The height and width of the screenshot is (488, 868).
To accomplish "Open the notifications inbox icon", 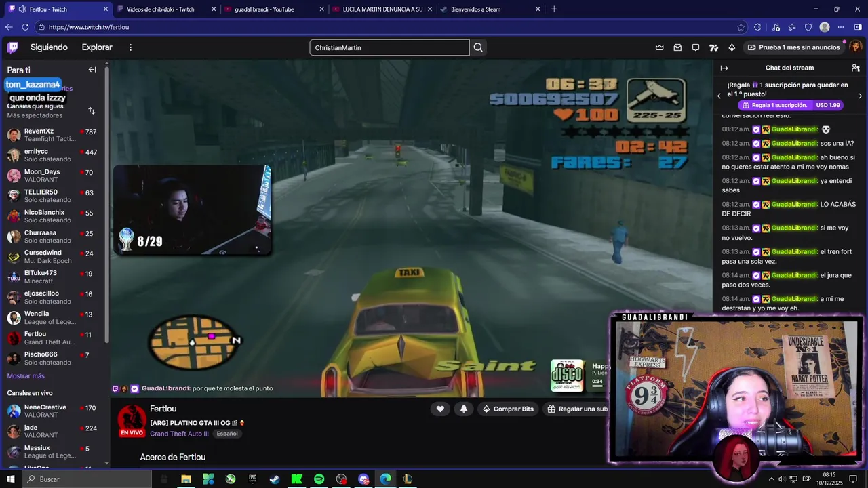I will coord(677,47).
